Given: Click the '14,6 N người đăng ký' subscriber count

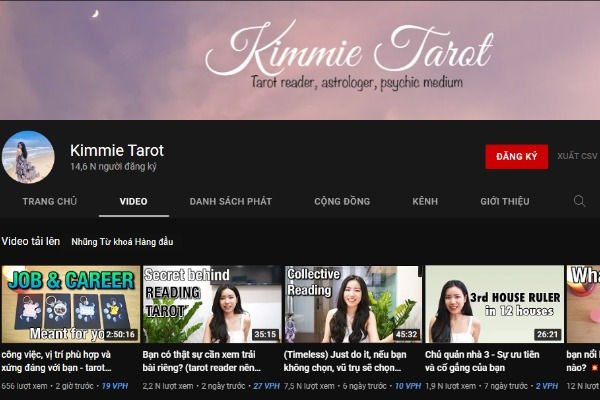Looking at the screenshot, I should click(x=114, y=167).
